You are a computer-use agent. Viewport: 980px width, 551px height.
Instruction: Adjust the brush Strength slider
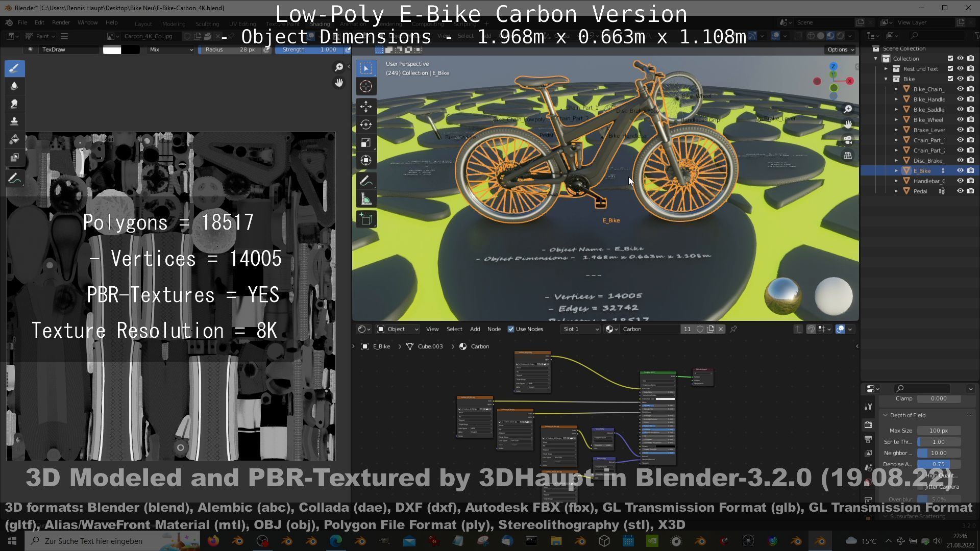310,49
